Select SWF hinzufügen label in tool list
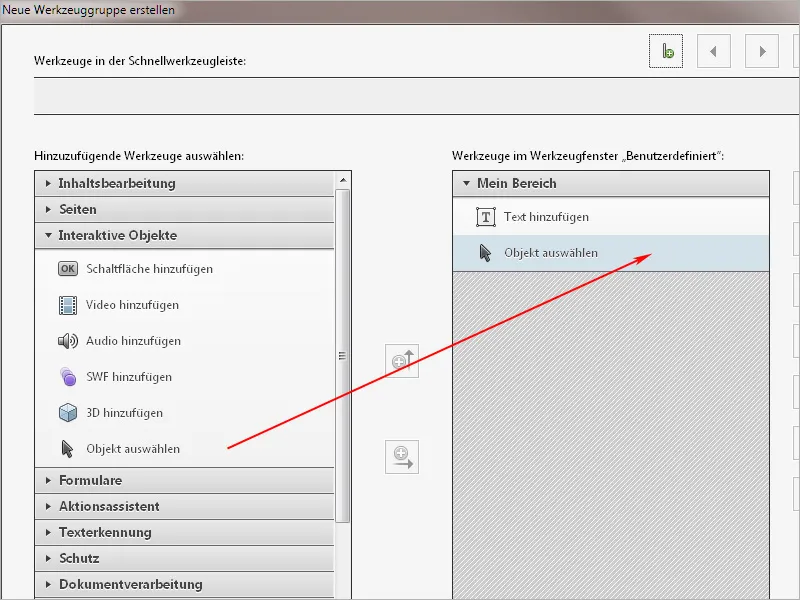Screen dimensions: 800x600 click(129, 377)
